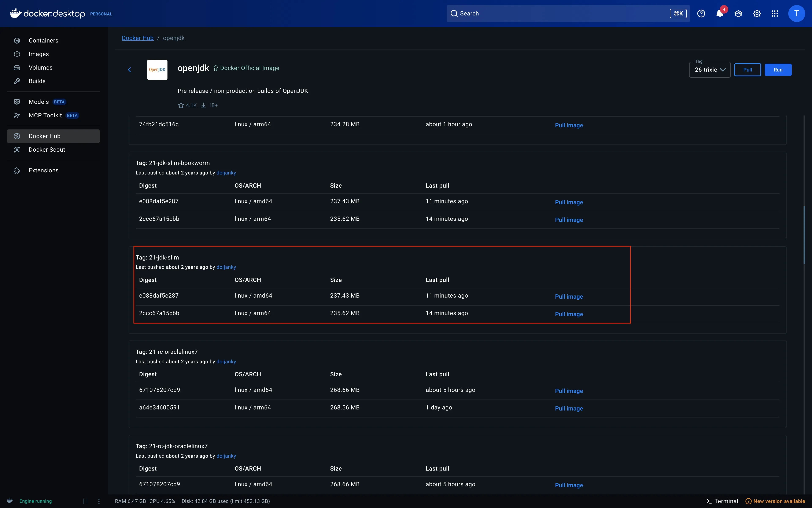Click the RAM 6.47 GB status entry
812x508 pixels.
tap(130, 501)
